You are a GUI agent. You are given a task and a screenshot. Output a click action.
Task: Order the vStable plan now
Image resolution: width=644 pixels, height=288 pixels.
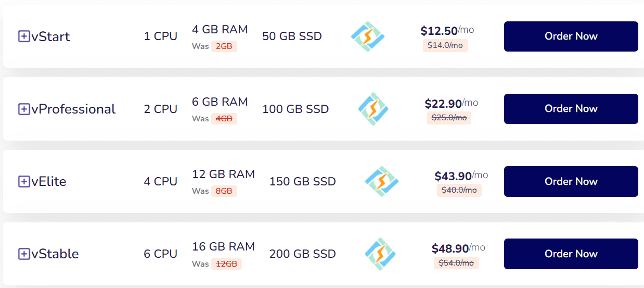point(571,254)
